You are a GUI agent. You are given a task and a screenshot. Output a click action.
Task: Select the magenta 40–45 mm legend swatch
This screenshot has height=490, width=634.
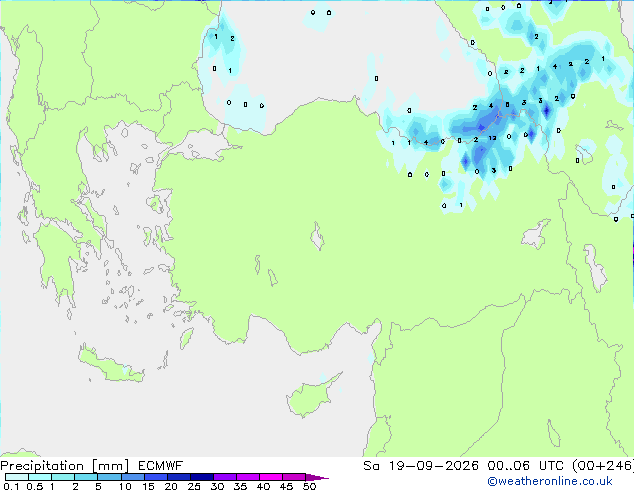coord(271,477)
